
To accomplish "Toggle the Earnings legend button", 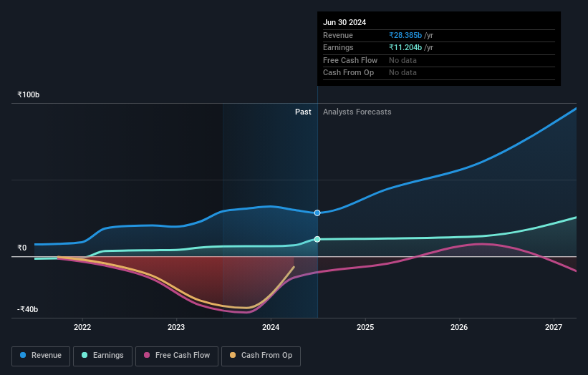I will (102, 356).
